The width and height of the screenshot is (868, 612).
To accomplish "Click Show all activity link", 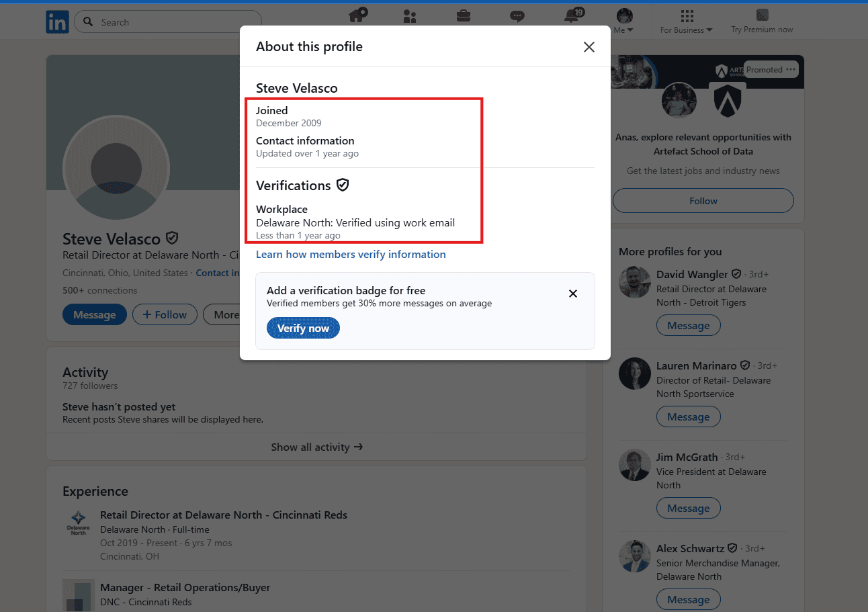I will pyautogui.click(x=316, y=447).
